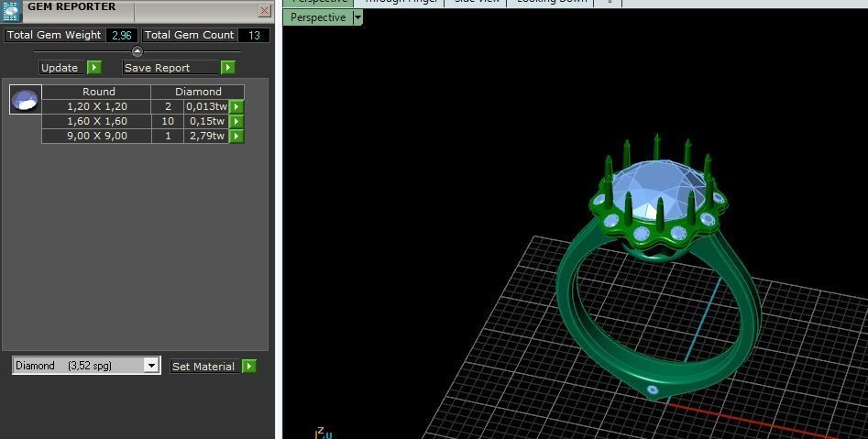The width and height of the screenshot is (868, 439).
Task: Click the green arrow on the 0,15tw row
Action: click(236, 121)
